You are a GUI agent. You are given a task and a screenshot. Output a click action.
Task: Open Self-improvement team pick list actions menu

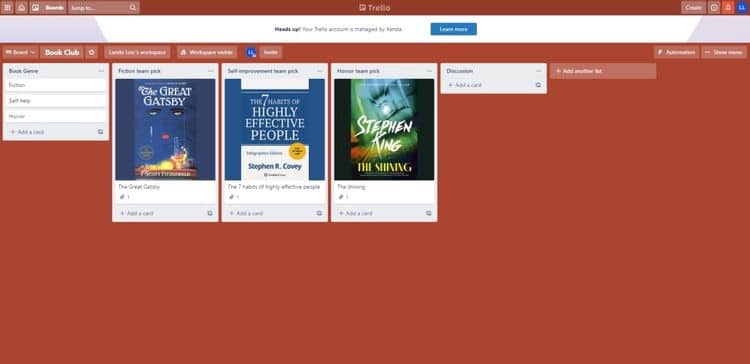tap(320, 71)
